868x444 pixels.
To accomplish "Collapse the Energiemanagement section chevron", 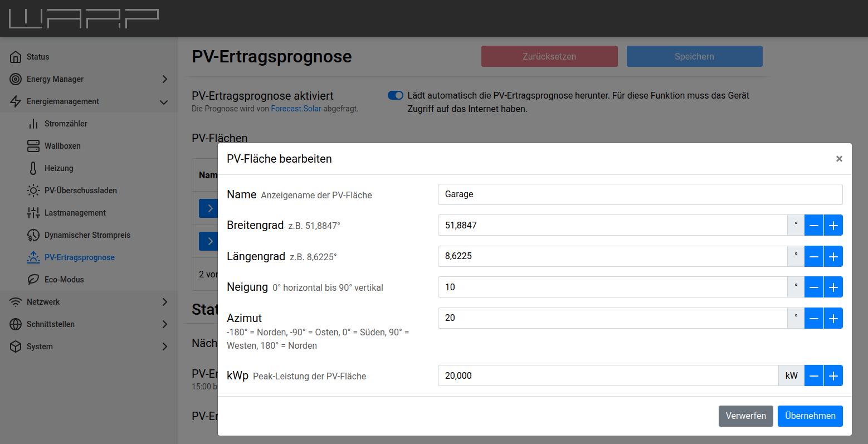I will coord(164,102).
